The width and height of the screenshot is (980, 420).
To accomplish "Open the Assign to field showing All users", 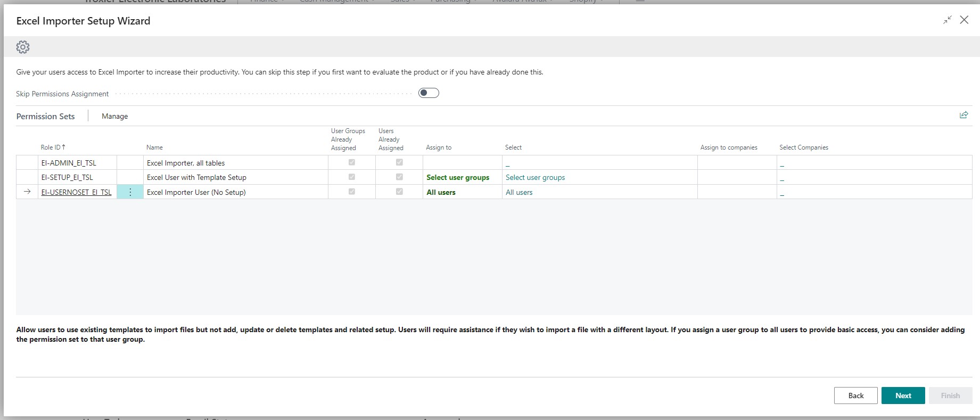I will [x=462, y=192].
